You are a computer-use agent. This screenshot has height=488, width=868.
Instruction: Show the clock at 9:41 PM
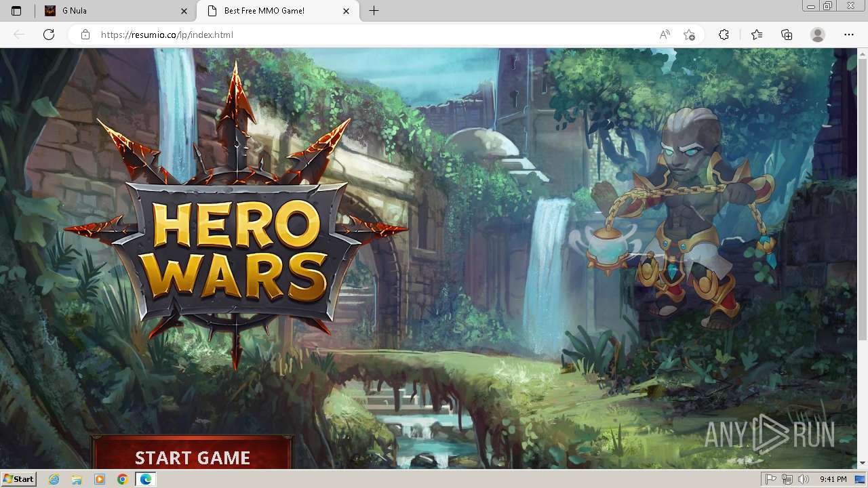pos(833,479)
